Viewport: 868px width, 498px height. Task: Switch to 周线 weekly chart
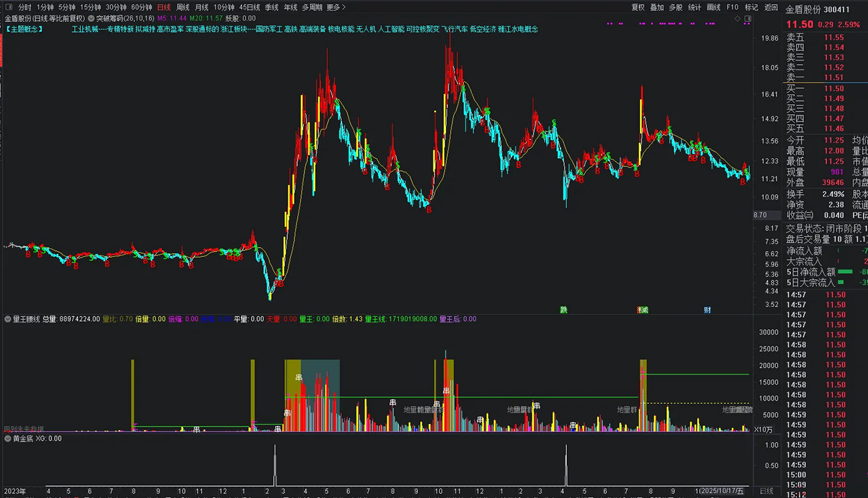[183, 7]
